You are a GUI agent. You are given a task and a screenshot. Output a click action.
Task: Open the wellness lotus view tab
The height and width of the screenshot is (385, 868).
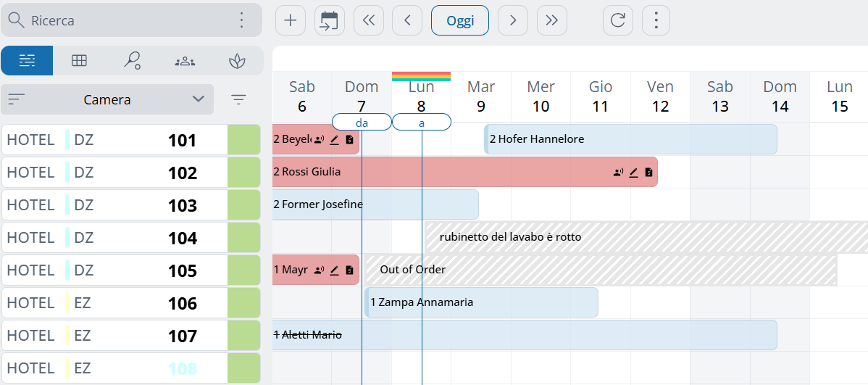click(236, 61)
